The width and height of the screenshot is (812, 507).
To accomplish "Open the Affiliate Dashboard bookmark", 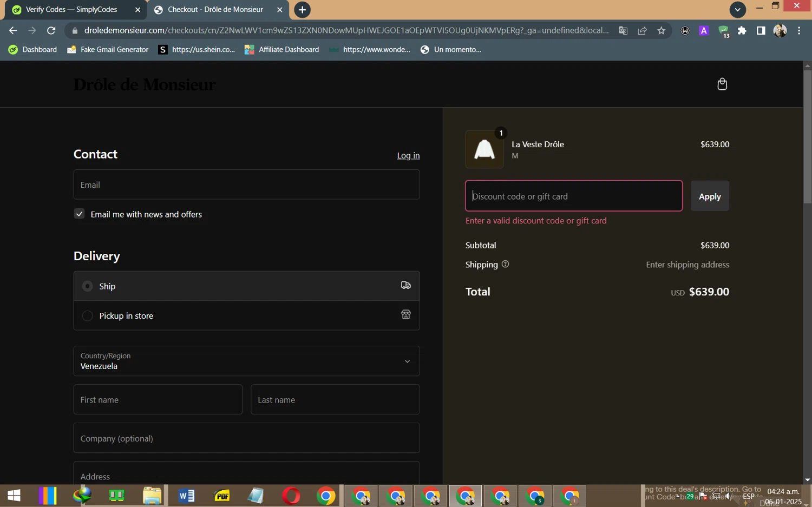I will [281, 49].
